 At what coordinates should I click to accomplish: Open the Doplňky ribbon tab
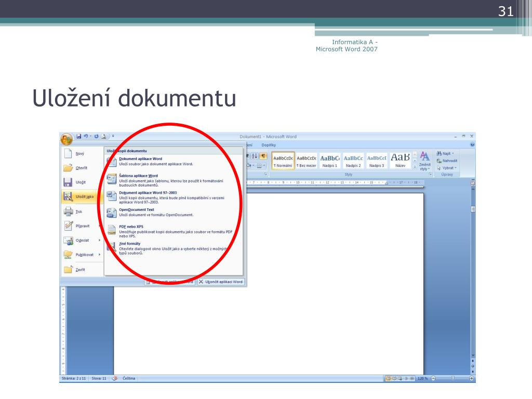pyautogui.click(x=269, y=145)
